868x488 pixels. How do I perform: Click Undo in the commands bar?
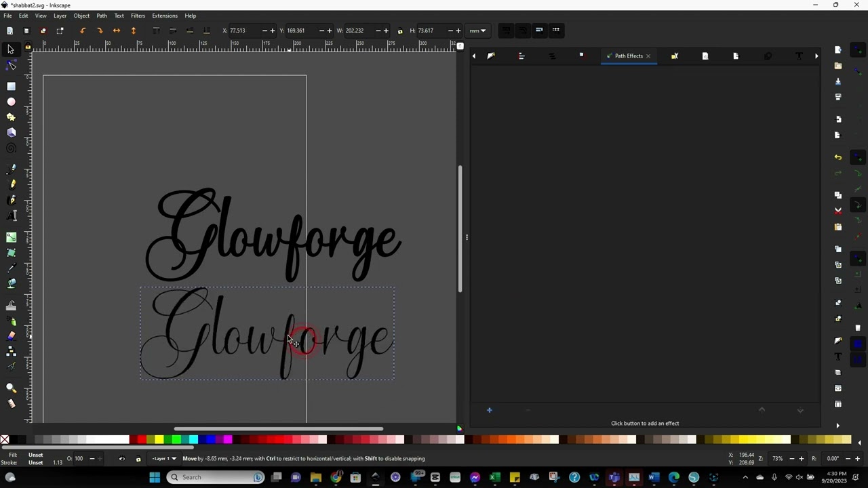(x=838, y=157)
